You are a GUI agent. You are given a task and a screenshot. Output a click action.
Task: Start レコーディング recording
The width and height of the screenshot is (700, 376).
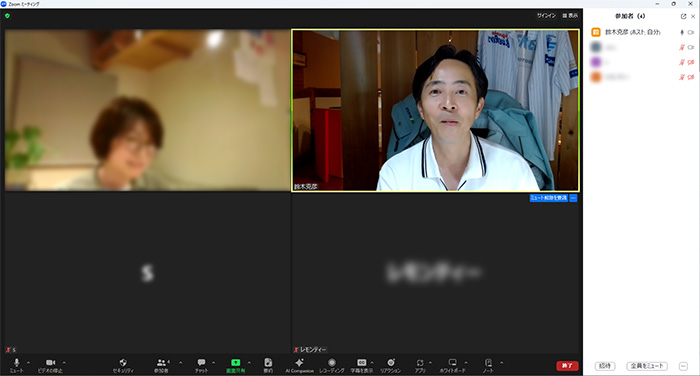[332, 365]
